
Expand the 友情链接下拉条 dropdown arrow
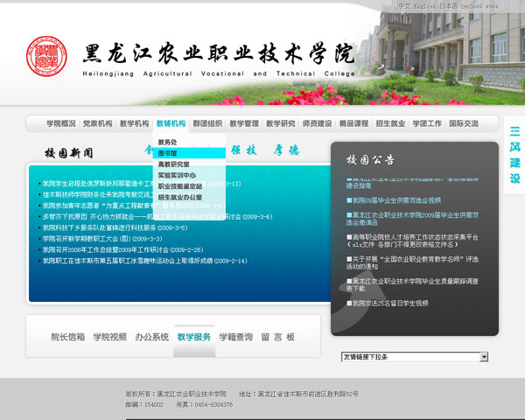484,357
